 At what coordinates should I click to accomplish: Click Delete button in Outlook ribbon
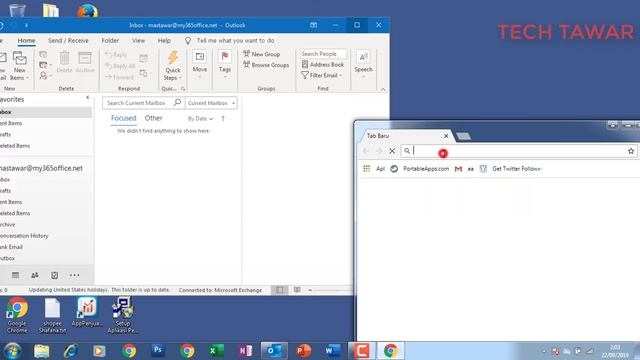point(64,62)
